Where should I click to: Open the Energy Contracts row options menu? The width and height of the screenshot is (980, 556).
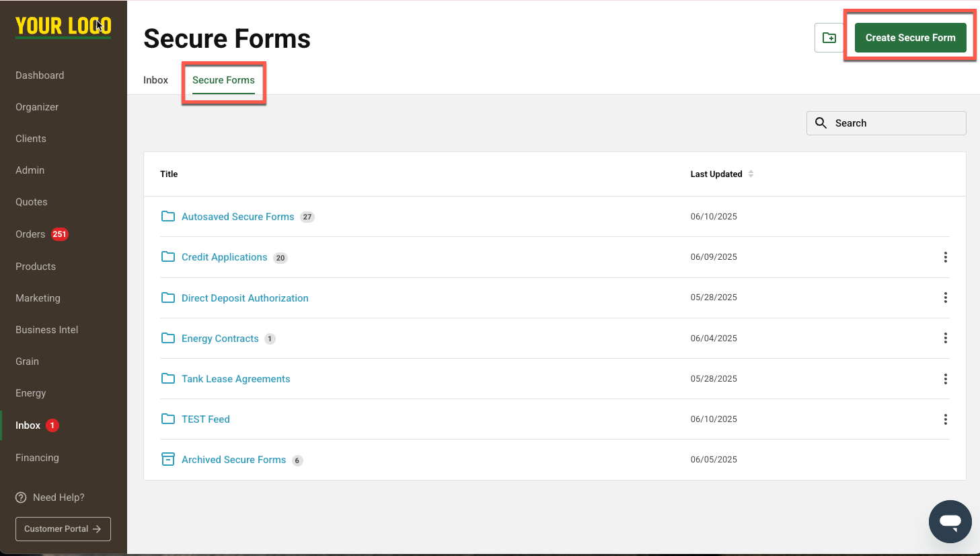pyautogui.click(x=945, y=338)
